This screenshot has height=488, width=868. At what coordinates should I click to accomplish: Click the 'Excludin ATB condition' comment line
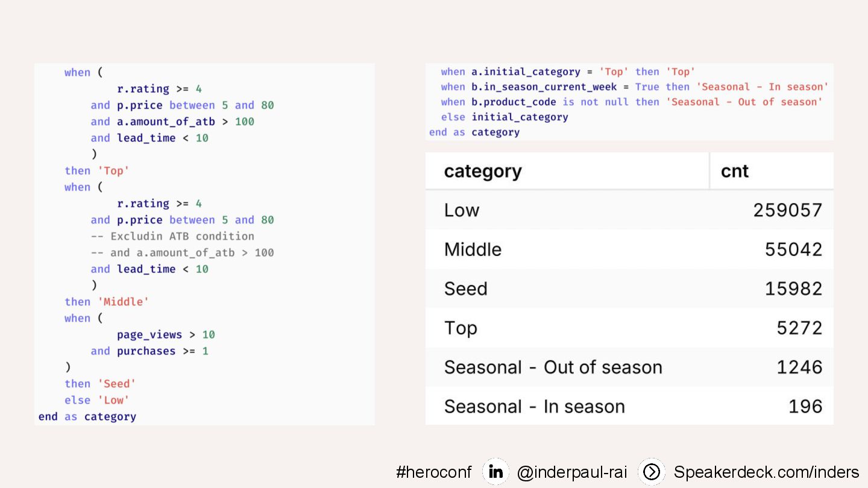click(x=172, y=236)
